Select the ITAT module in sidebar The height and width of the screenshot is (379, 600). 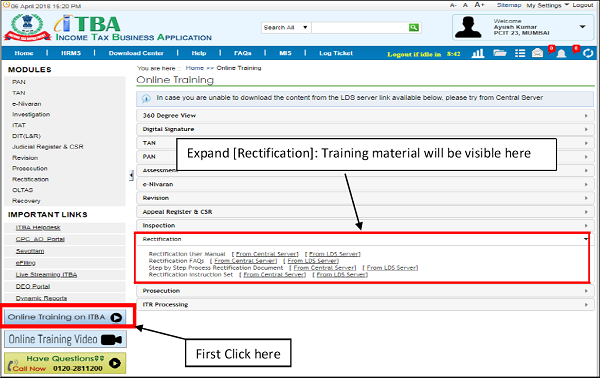[19, 126]
